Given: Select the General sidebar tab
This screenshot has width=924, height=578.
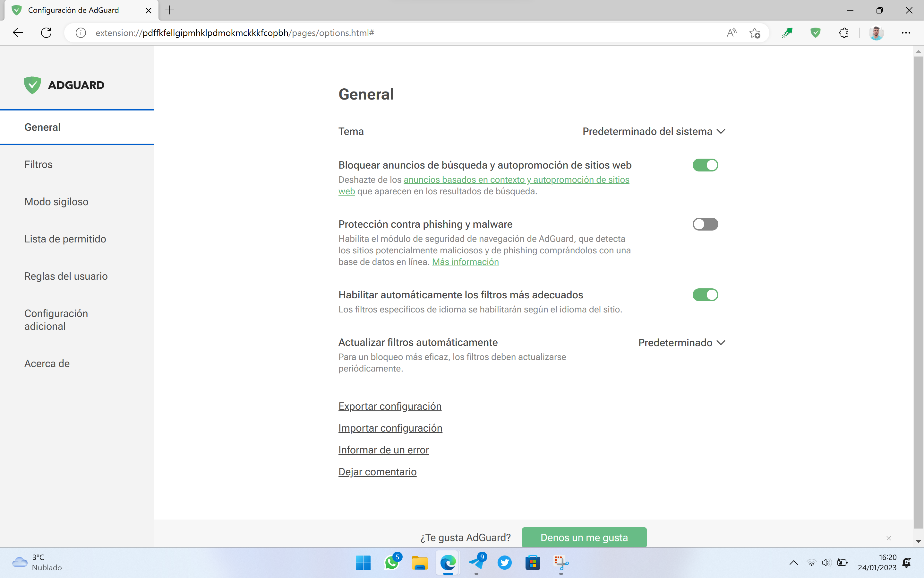Looking at the screenshot, I should (x=77, y=127).
